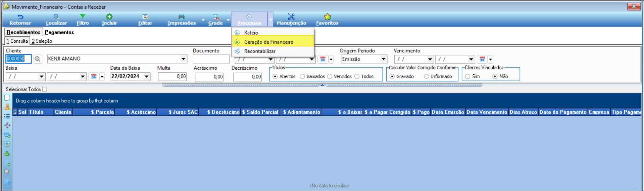Open Impressões printer tool
Screen dimensions: 644x191
182,20
